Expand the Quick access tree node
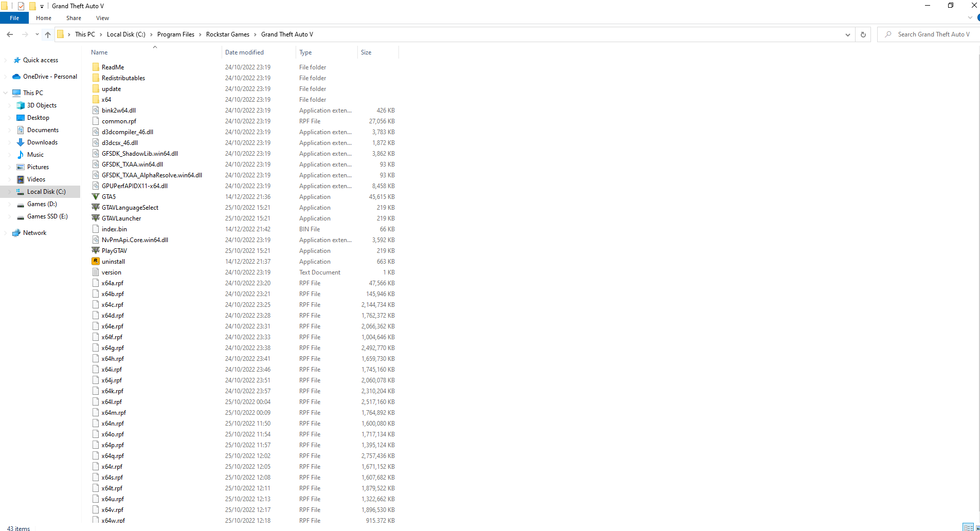 (x=6, y=60)
